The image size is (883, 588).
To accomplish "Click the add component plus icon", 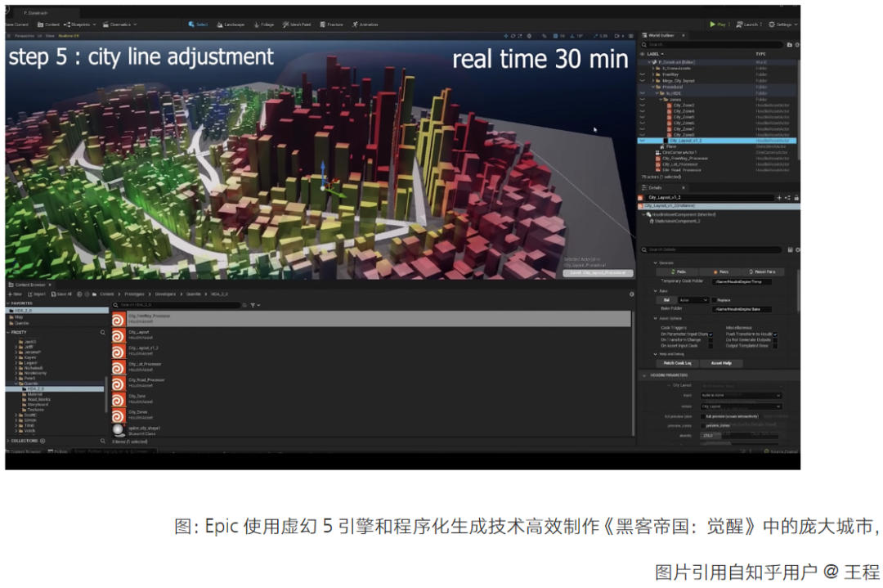I will coord(779,198).
